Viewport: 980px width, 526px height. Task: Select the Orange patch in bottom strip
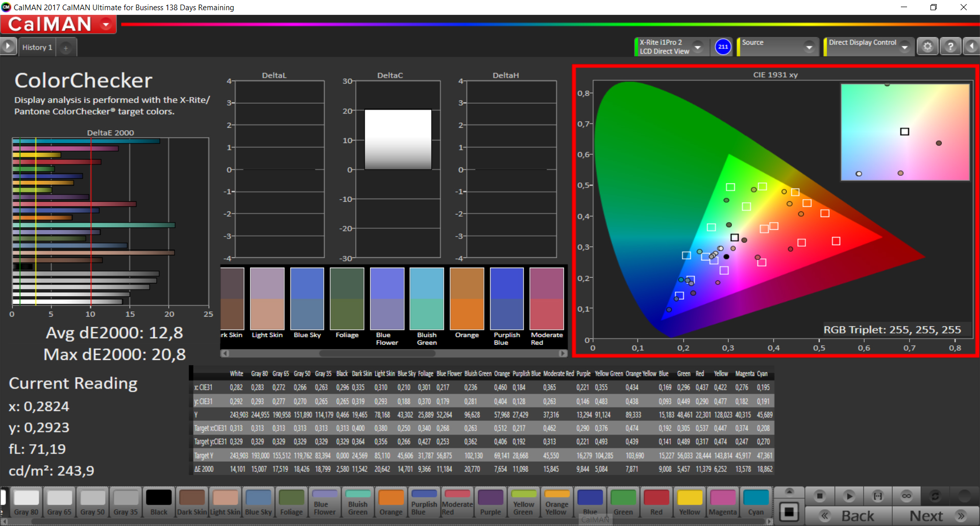point(391,503)
